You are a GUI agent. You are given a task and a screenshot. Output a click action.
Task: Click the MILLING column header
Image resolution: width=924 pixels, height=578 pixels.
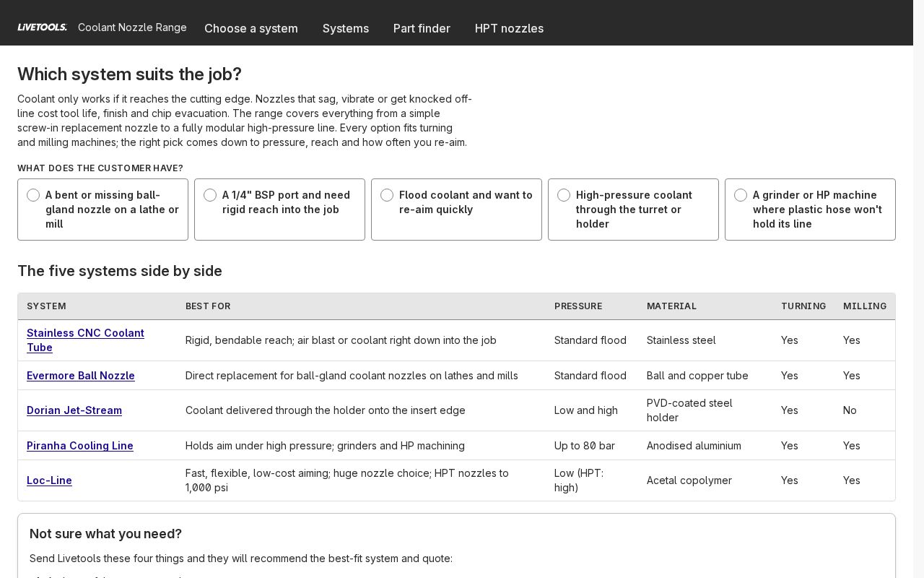[x=865, y=306]
